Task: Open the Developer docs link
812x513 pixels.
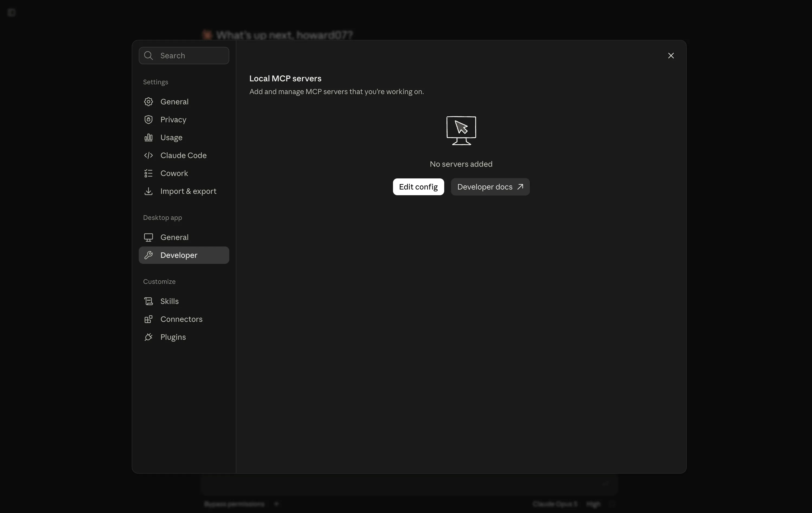Action: tap(490, 187)
